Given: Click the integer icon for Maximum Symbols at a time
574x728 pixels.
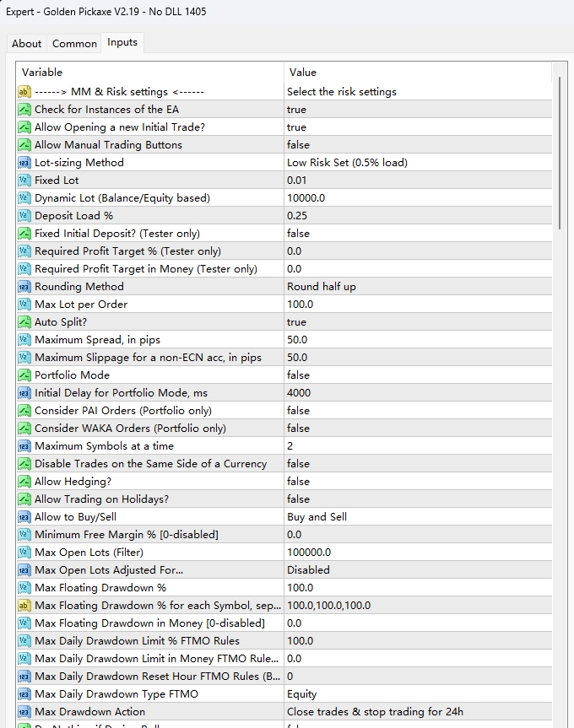Looking at the screenshot, I should pyautogui.click(x=24, y=446).
